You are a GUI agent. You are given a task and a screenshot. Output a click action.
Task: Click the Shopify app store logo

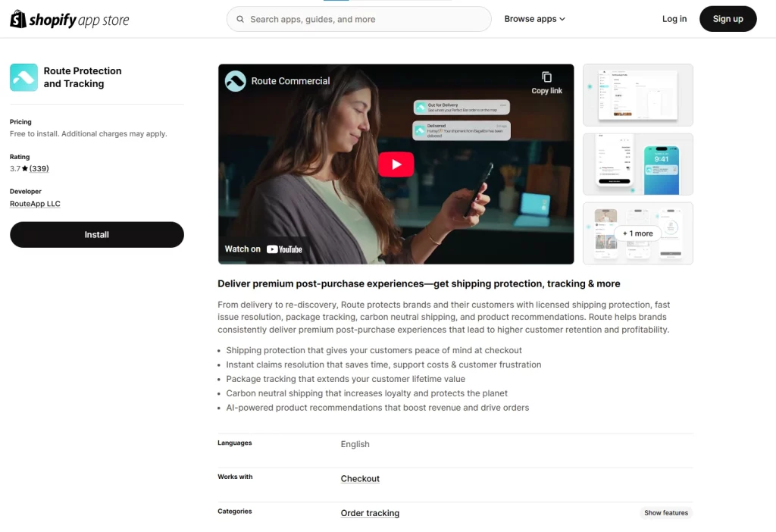pos(69,19)
